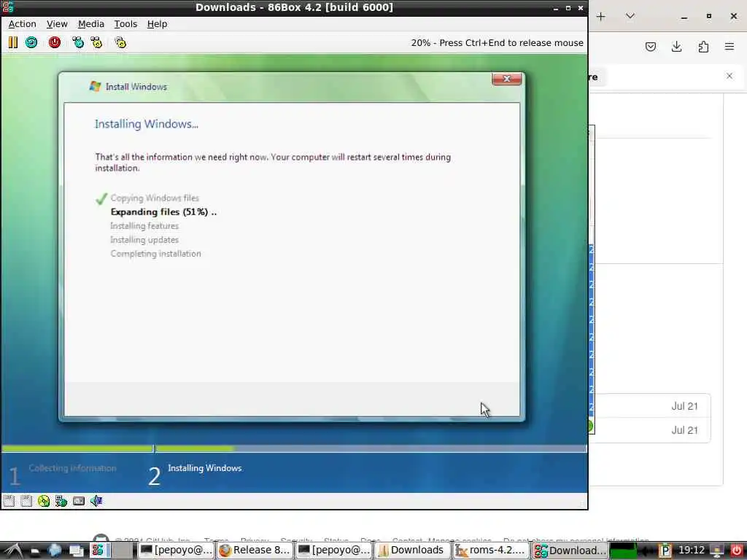Click the sound speaker status icon
747x560 pixels.
point(96,501)
